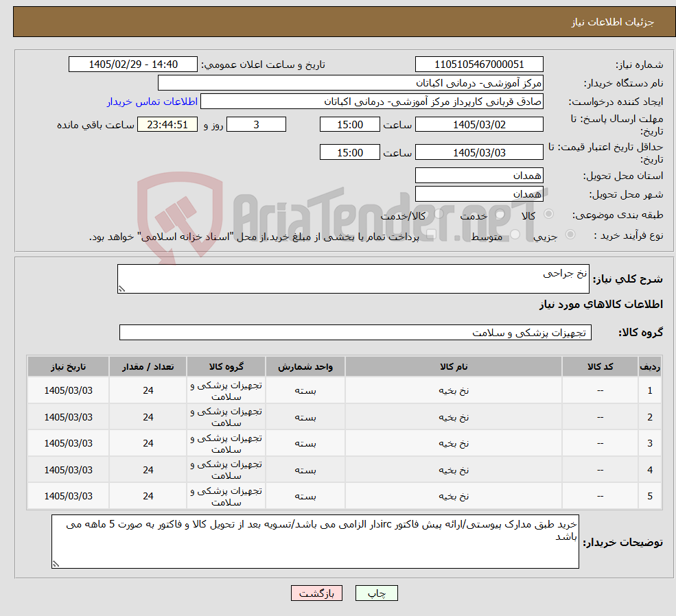The height and width of the screenshot is (616, 676).
Task: Click the response deadline time field 15:00
Action: [x=349, y=124]
